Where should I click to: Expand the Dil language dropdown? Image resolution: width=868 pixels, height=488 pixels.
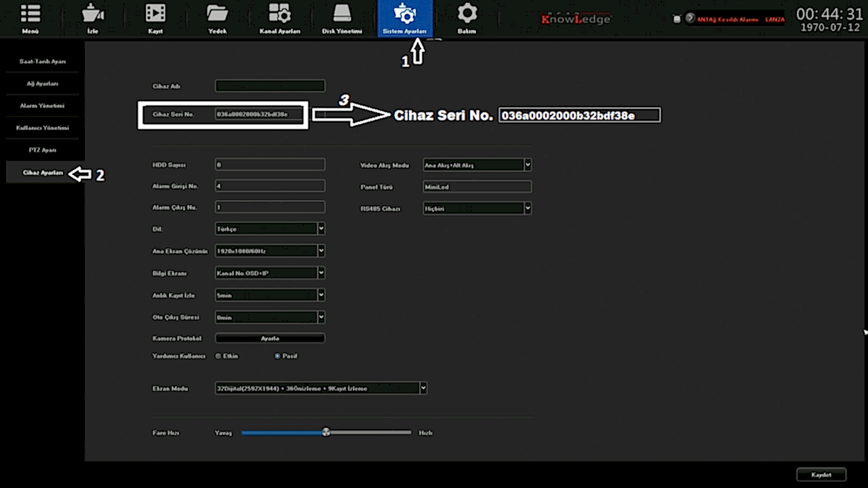point(321,229)
